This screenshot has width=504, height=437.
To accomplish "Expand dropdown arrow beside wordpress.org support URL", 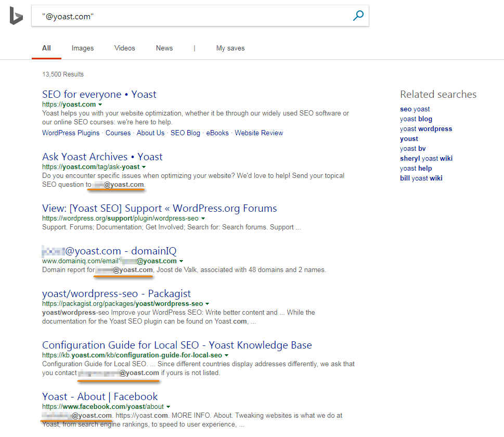I will 203,219.
